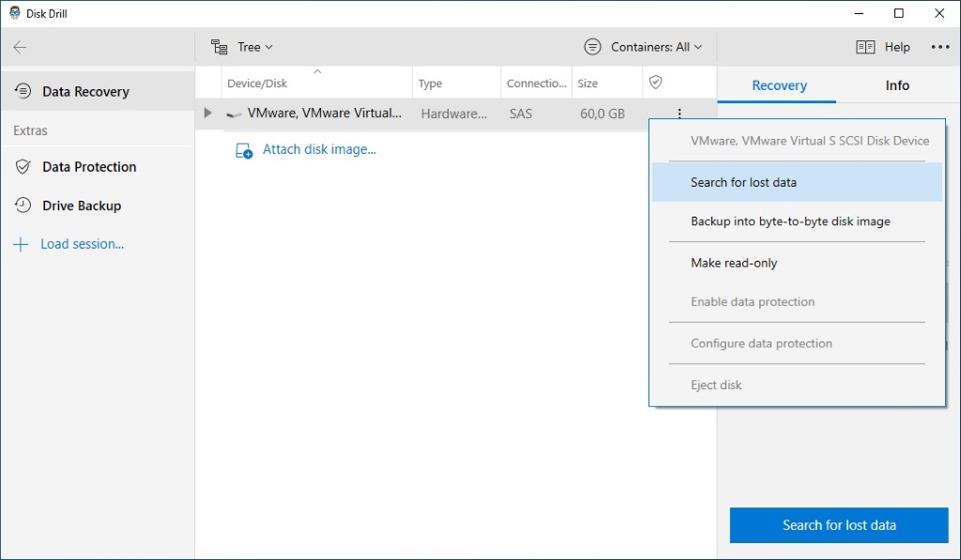The height and width of the screenshot is (560, 961).
Task: Select Data Recovery in the sidebar
Action: click(98, 91)
